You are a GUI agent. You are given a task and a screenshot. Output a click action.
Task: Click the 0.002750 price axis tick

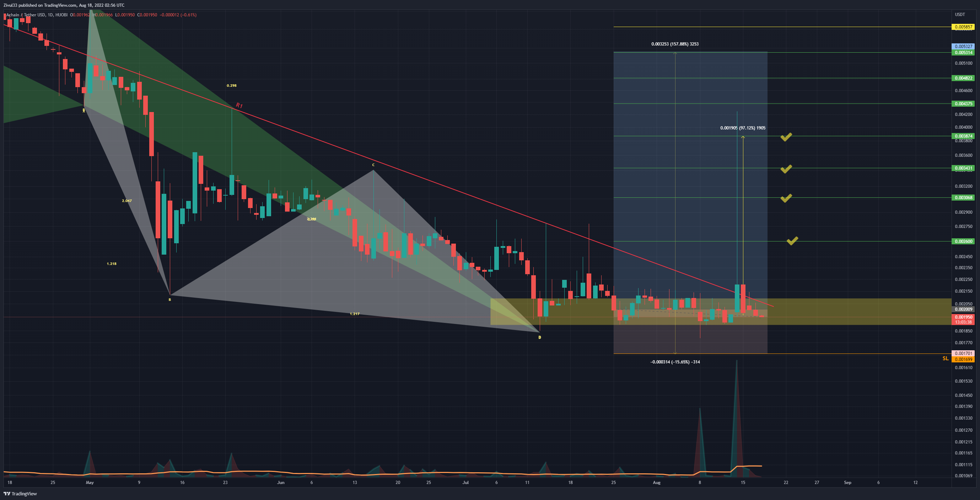click(963, 227)
